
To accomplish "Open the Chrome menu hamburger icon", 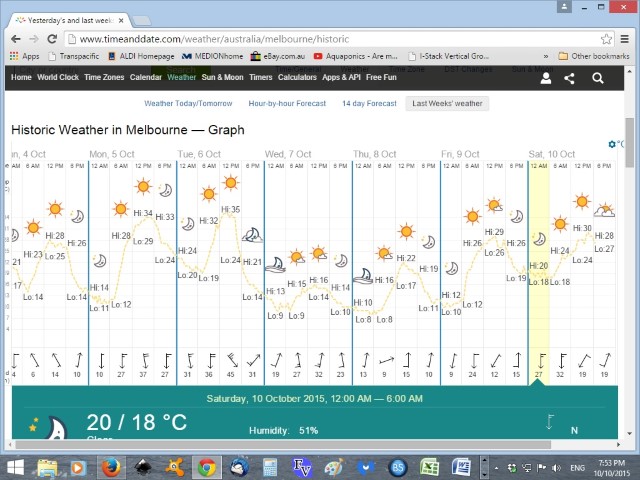I will click(x=624, y=39).
